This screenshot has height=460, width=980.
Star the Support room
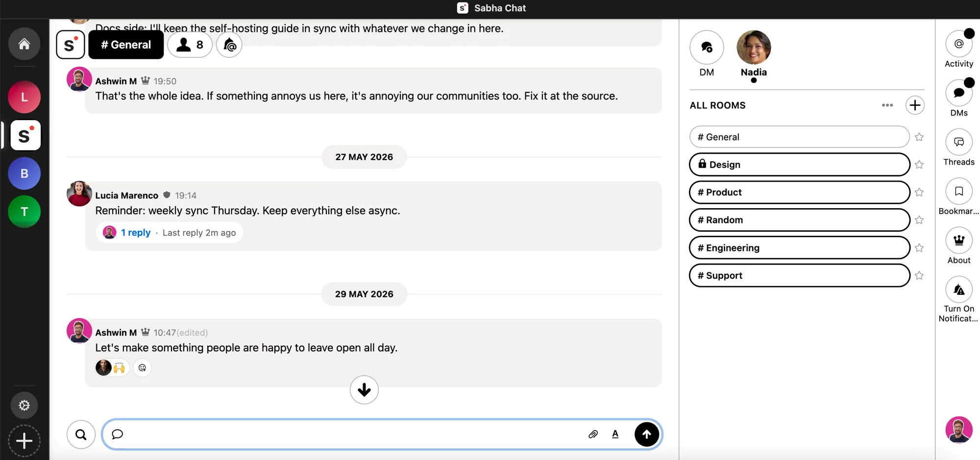[919, 275]
